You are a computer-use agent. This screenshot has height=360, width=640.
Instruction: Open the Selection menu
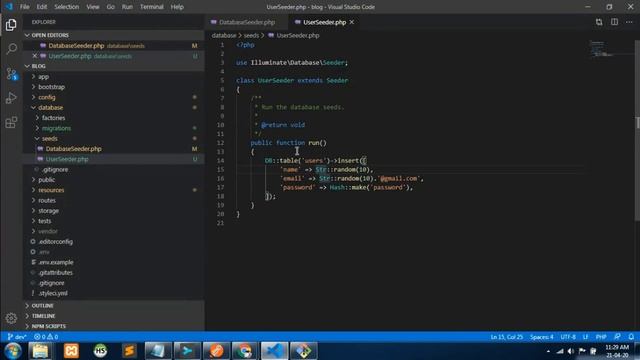point(67,7)
